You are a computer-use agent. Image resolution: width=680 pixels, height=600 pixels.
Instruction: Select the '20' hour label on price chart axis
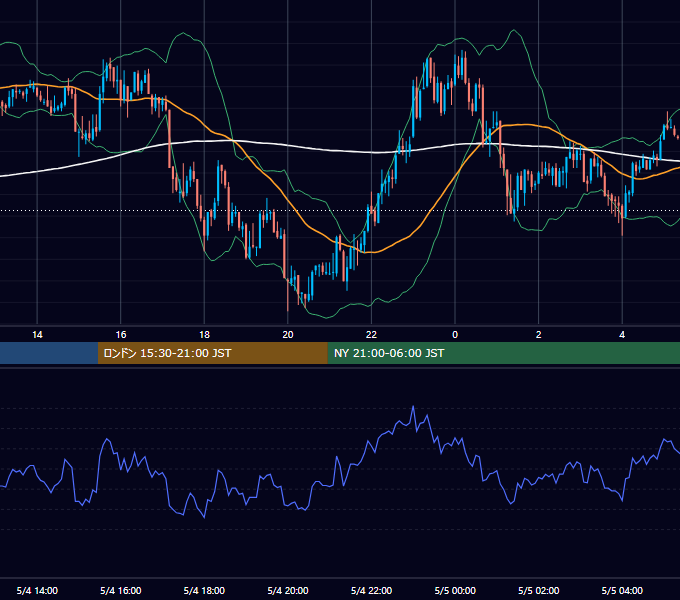[x=288, y=335]
